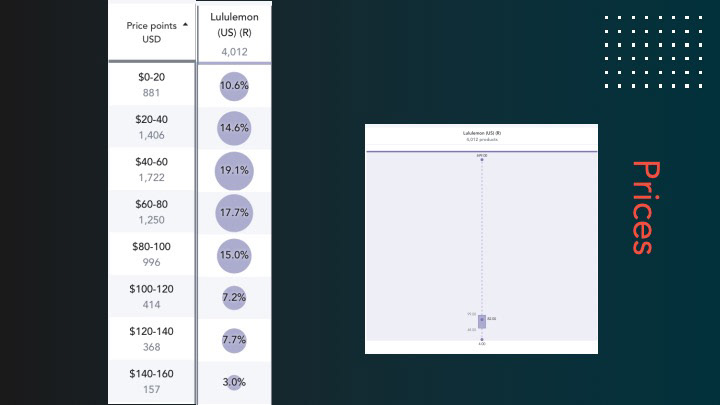The width and height of the screenshot is (720, 405).
Task: Click the 7.7% bubble
Action: 234,340
